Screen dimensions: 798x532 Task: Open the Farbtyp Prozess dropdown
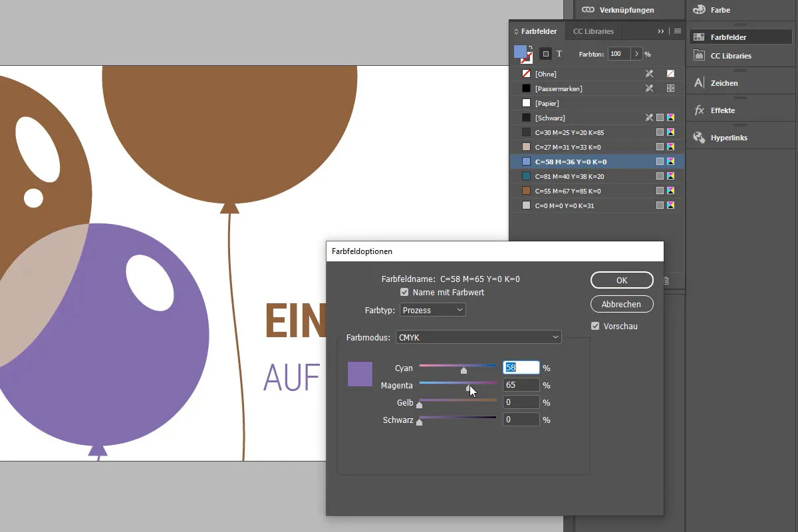click(432, 310)
